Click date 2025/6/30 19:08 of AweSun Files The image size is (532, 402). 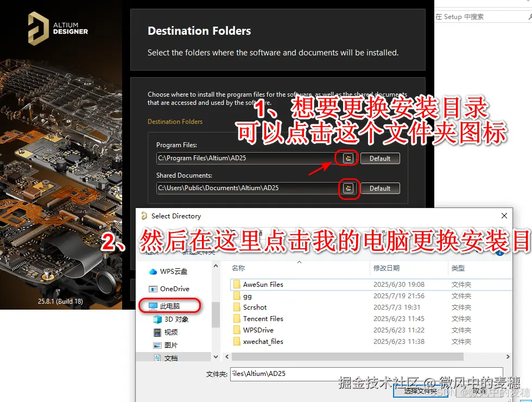point(399,285)
